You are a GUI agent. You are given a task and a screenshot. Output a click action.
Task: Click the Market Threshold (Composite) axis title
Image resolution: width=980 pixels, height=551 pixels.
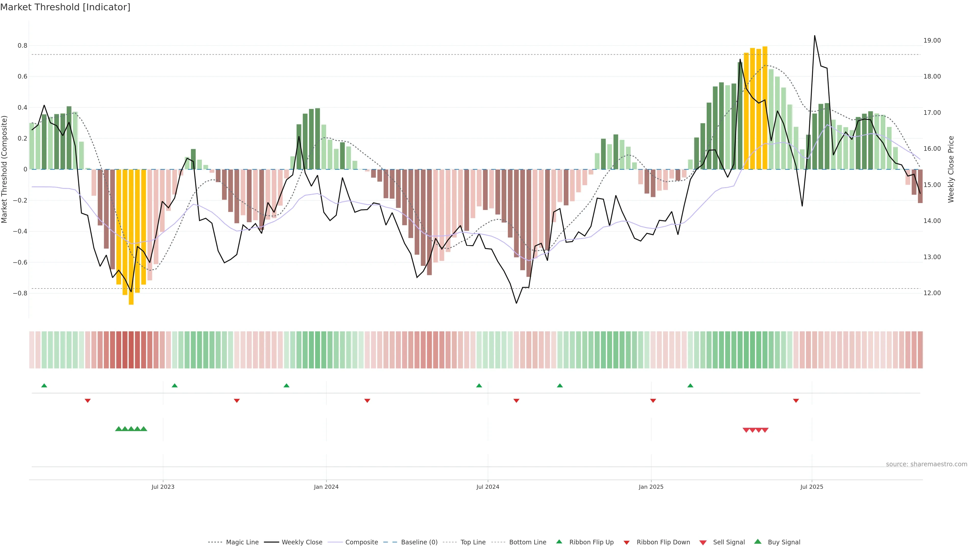click(5, 169)
